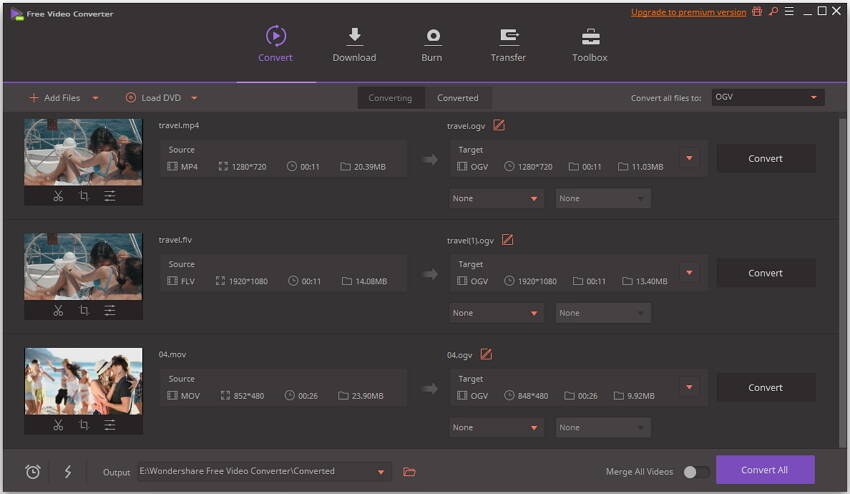Viewport: 850px width, 494px height.
Task: Click the Load DVD disc icon
Action: point(131,98)
